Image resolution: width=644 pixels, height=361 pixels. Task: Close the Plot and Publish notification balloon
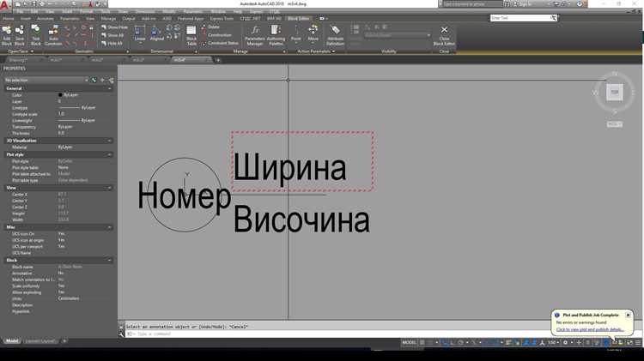[628, 315]
